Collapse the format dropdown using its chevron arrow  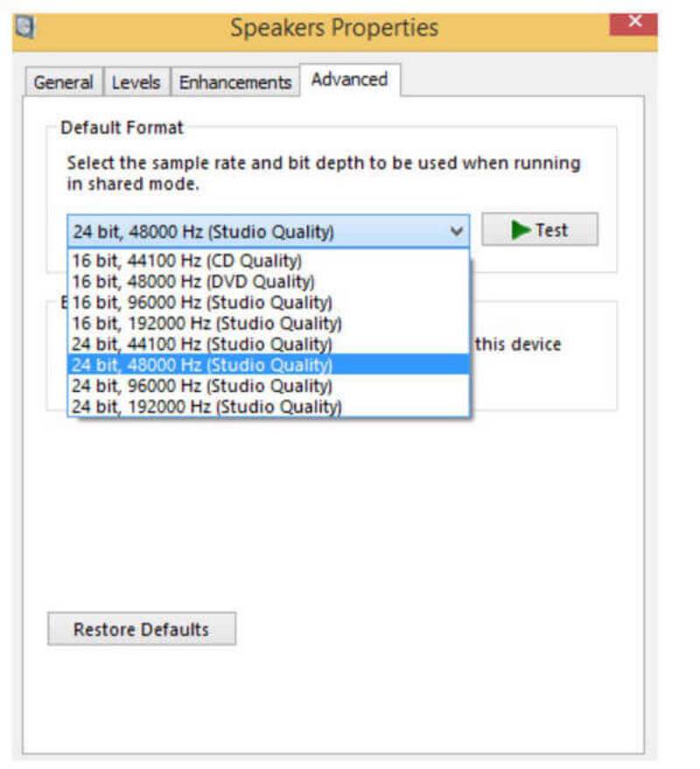pyautogui.click(x=456, y=232)
